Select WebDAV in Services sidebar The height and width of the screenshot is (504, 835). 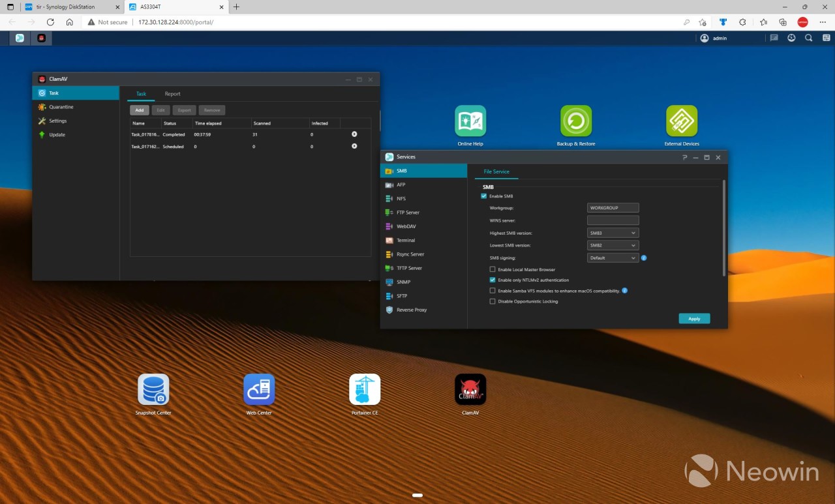point(424,227)
